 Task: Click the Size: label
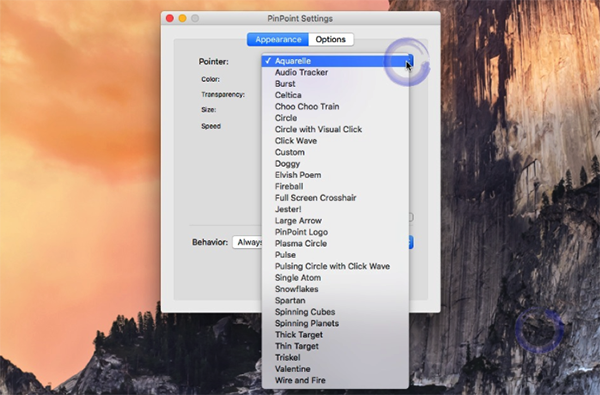click(209, 110)
